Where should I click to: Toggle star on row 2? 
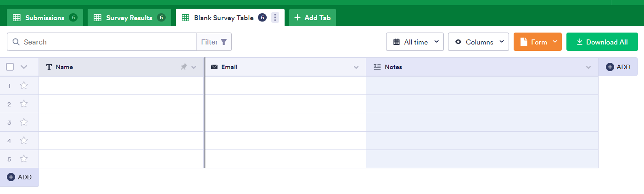pyautogui.click(x=24, y=104)
